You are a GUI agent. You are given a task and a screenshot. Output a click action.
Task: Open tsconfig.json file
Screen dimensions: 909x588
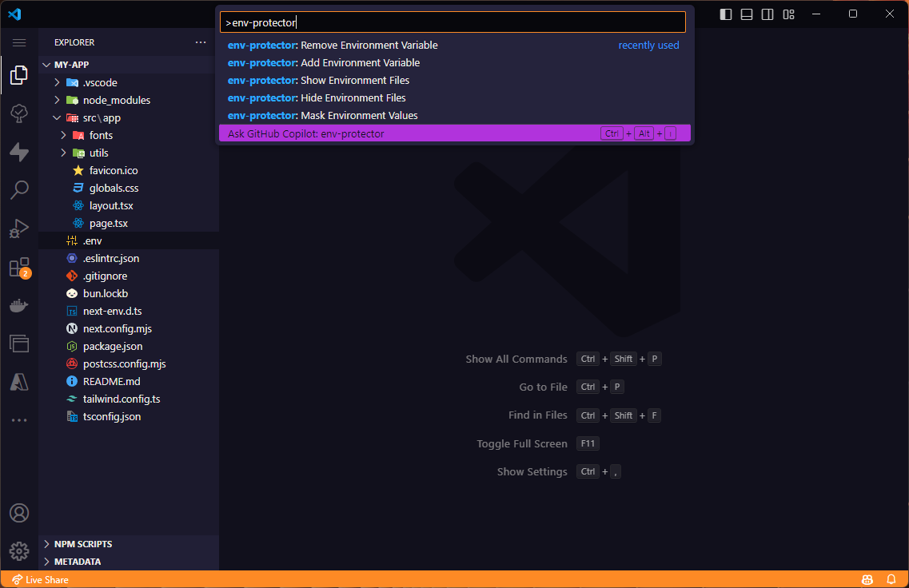pyautogui.click(x=129, y=416)
